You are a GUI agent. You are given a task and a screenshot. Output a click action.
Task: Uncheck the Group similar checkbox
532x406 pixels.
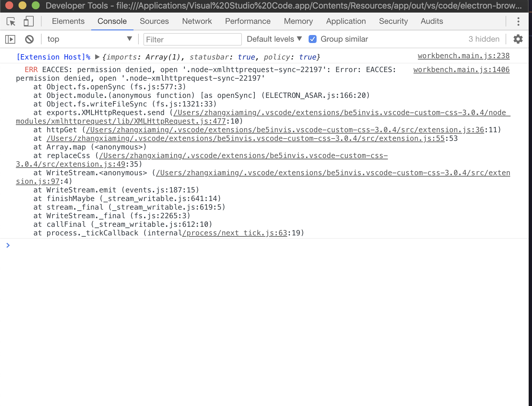(x=312, y=39)
